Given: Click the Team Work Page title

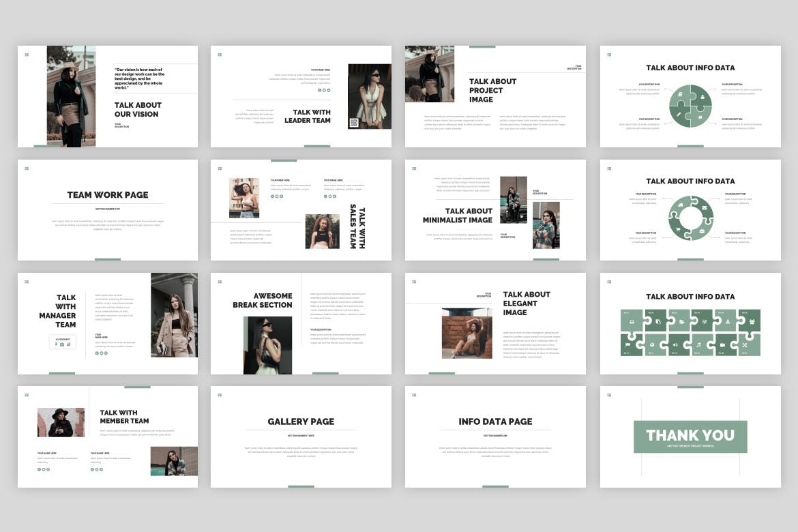Looking at the screenshot, I should 108,195.
